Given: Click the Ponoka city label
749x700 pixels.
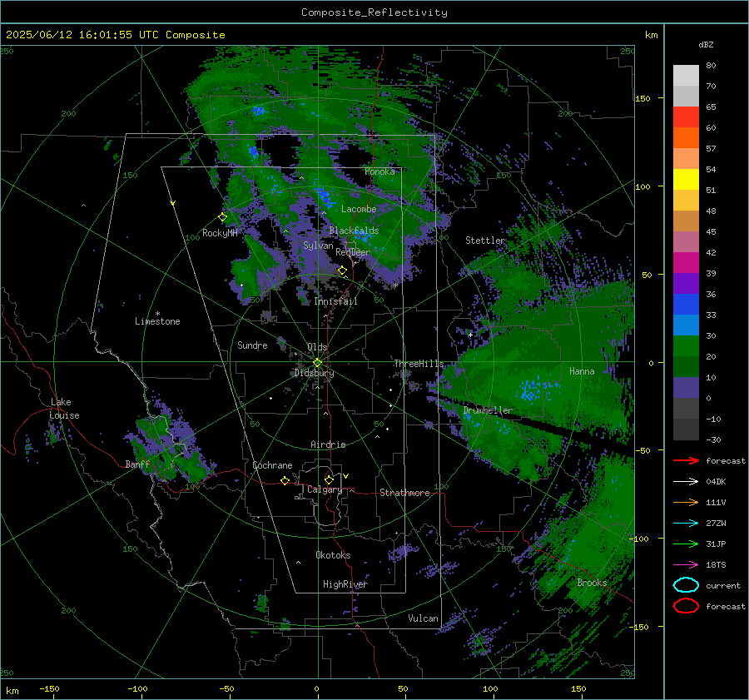Looking at the screenshot, I should click(379, 171).
